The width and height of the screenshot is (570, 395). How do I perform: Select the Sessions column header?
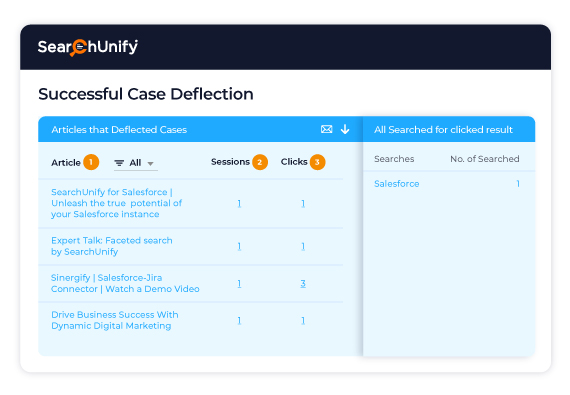pyautogui.click(x=230, y=162)
